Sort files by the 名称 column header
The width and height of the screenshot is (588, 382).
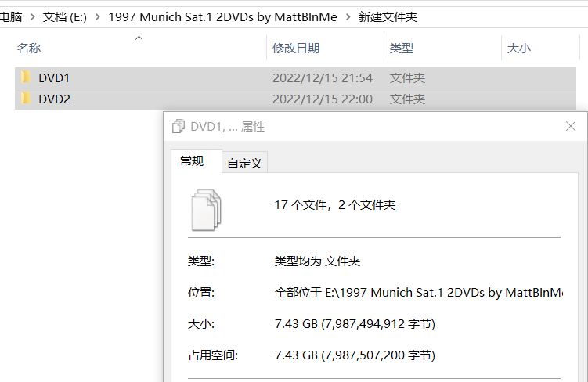[x=30, y=49]
